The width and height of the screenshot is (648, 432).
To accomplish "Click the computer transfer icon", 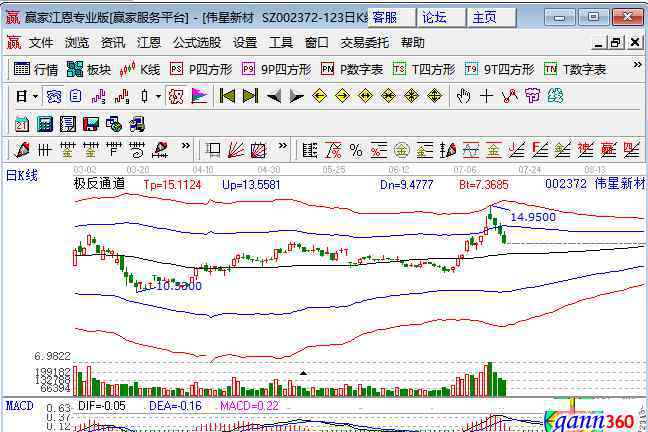I will tap(137, 124).
